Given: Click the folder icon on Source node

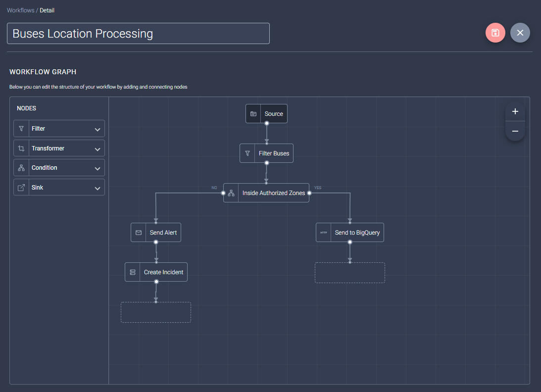Looking at the screenshot, I should pyautogui.click(x=253, y=114).
